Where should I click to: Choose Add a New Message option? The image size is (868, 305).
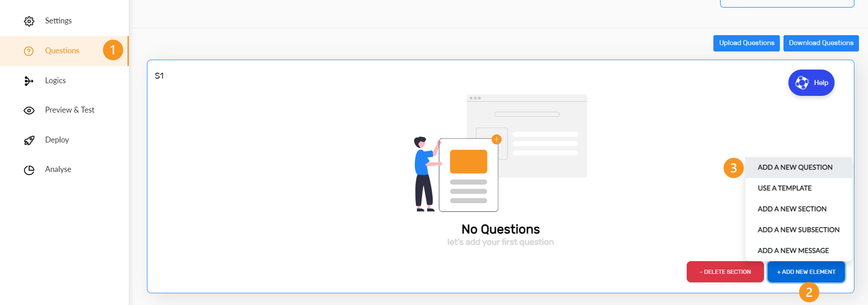[x=799, y=251]
